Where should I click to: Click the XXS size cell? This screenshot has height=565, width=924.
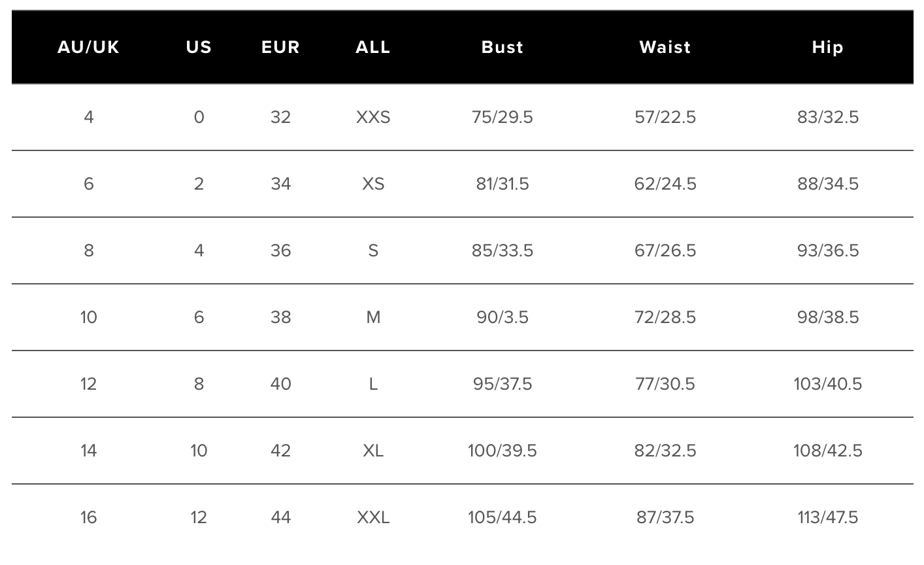tap(373, 117)
